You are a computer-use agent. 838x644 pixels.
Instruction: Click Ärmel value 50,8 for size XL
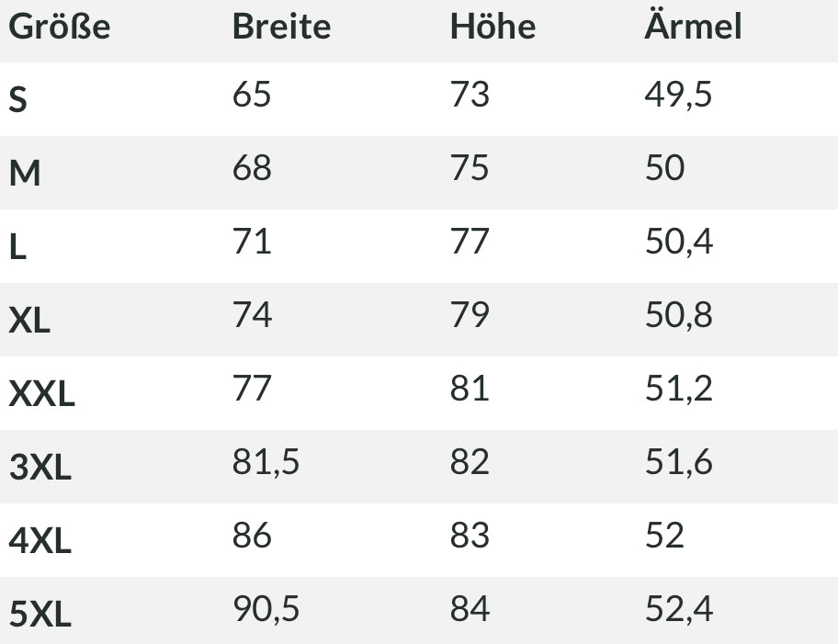(678, 315)
